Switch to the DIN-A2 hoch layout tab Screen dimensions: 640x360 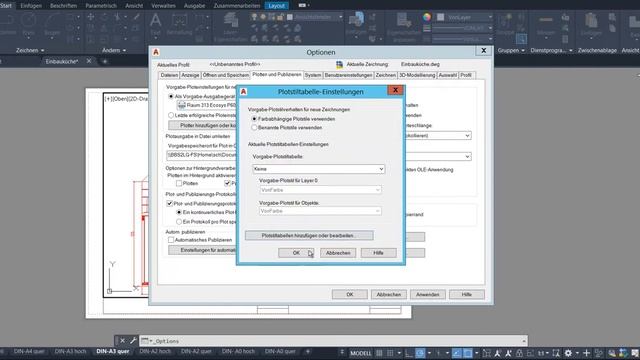155,351
